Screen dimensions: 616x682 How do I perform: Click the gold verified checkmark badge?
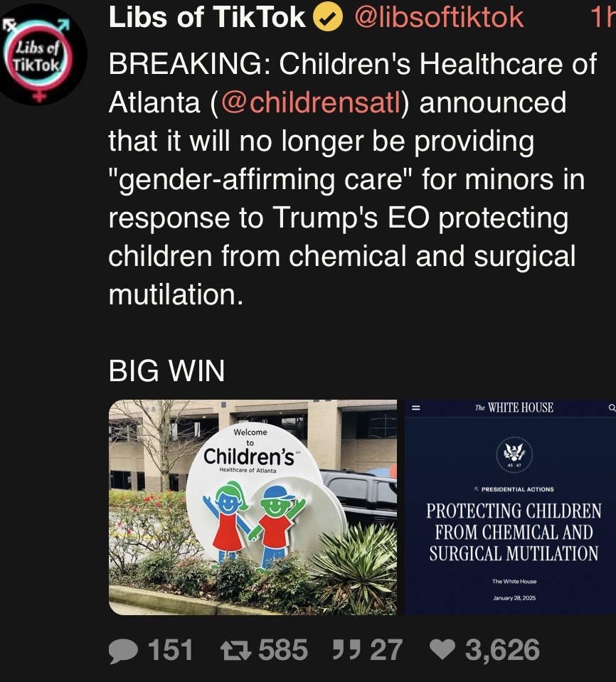[328, 18]
